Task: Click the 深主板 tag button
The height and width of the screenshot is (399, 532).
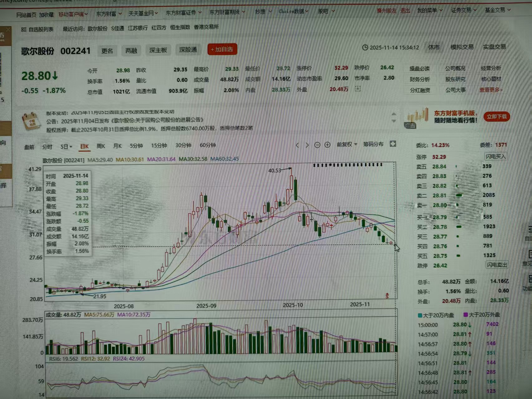Action: click(158, 50)
